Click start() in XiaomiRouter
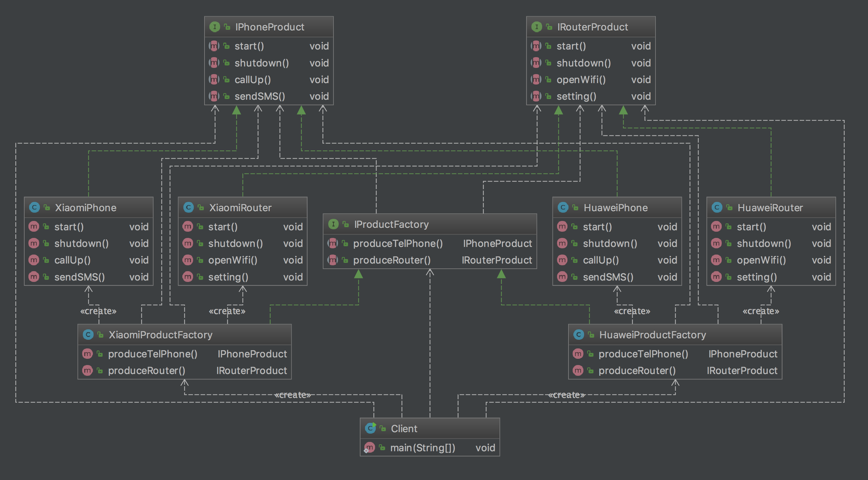This screenshot has height=480, width=868. coord(223,227)
